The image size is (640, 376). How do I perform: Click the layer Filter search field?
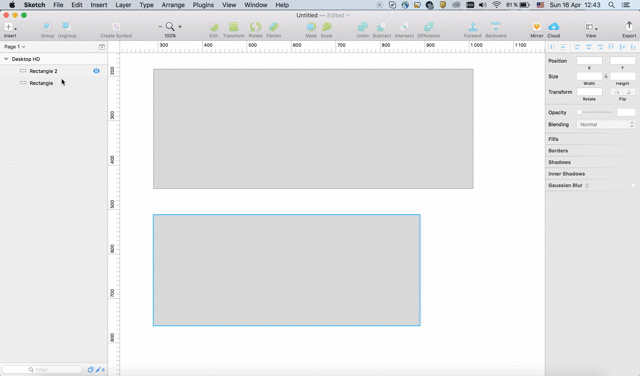(42, 369)
